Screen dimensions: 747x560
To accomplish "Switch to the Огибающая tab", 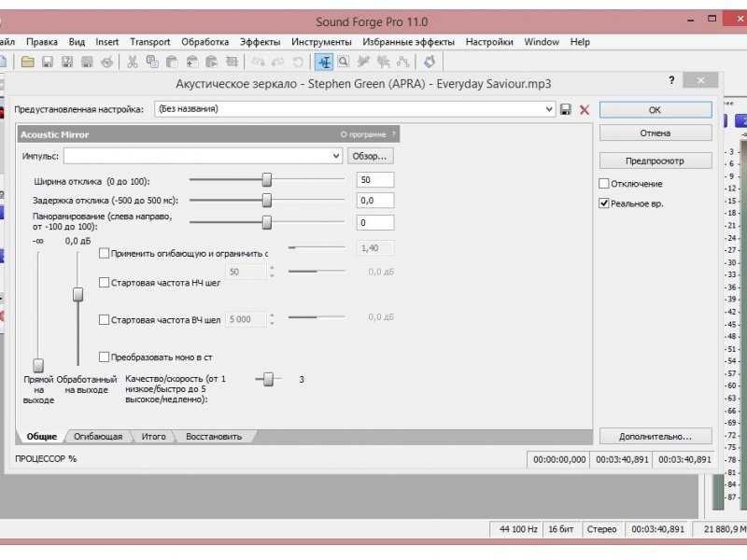I will [x=98, y=436].
